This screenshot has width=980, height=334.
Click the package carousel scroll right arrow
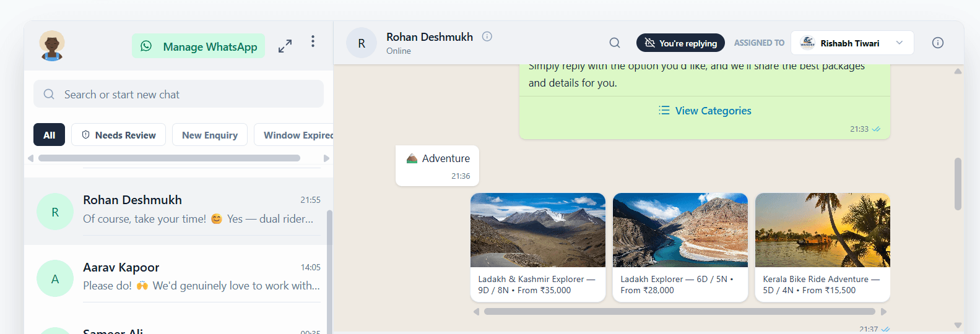click(x=883, y=312)
